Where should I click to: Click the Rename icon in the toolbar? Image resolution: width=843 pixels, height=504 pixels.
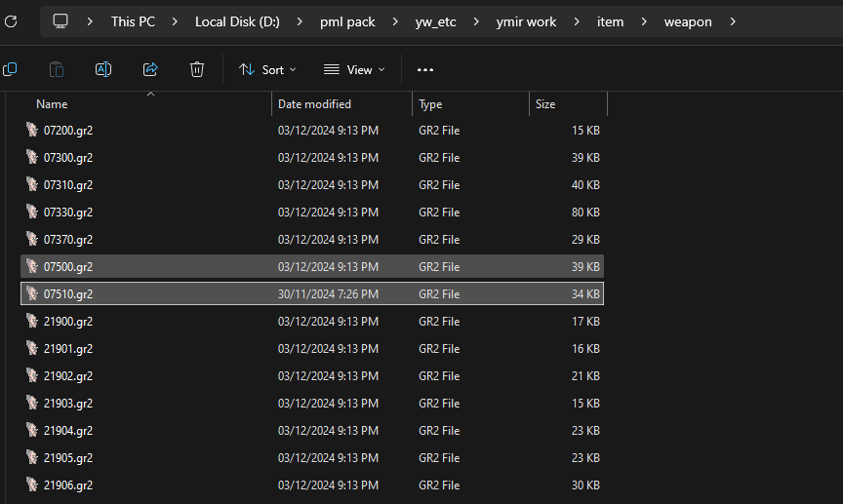click(103, 69)
